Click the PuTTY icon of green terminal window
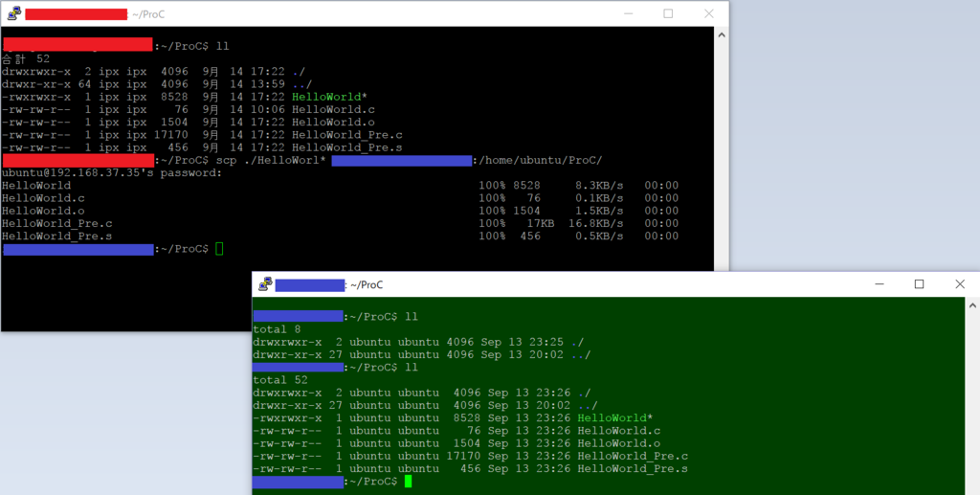Image resolution: width=980 pixels, height=495 pixels. (266, 284)
